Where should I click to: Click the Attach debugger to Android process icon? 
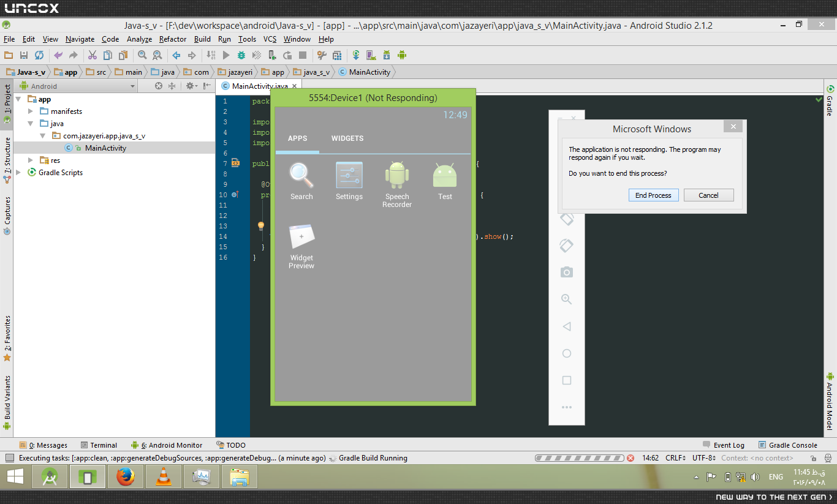point(272,55)
